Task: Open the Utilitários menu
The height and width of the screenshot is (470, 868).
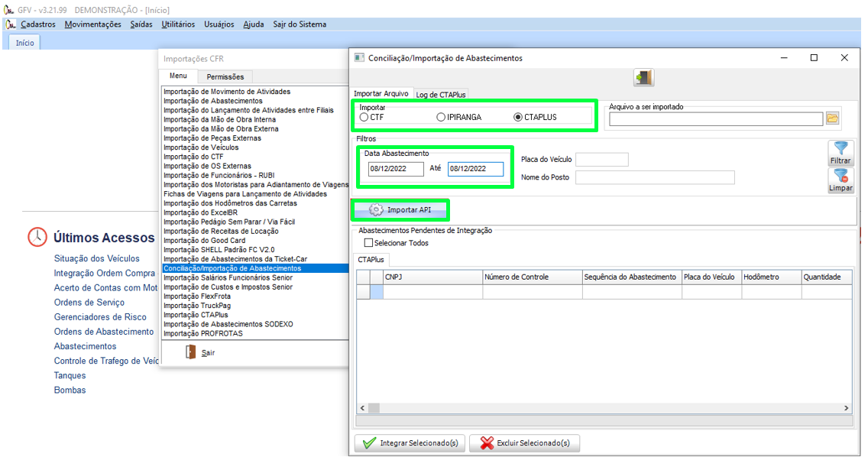Action: [x=178, y=24]
